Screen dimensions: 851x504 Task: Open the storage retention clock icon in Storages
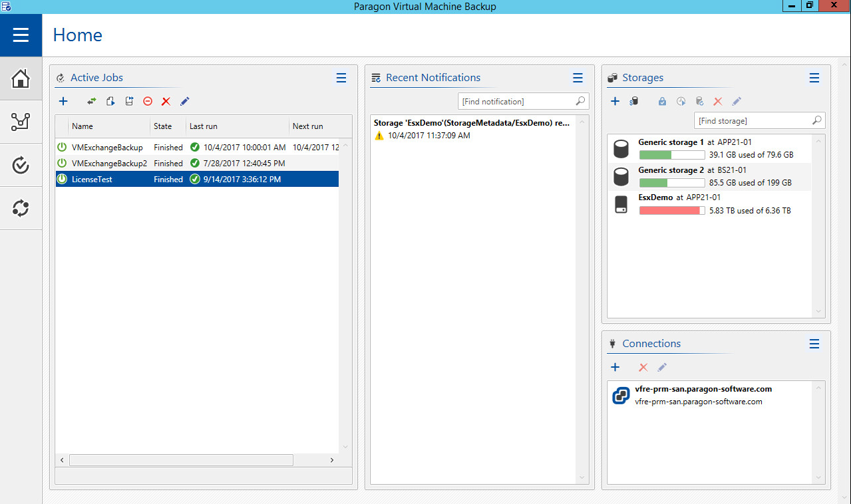tap(681, 101)
